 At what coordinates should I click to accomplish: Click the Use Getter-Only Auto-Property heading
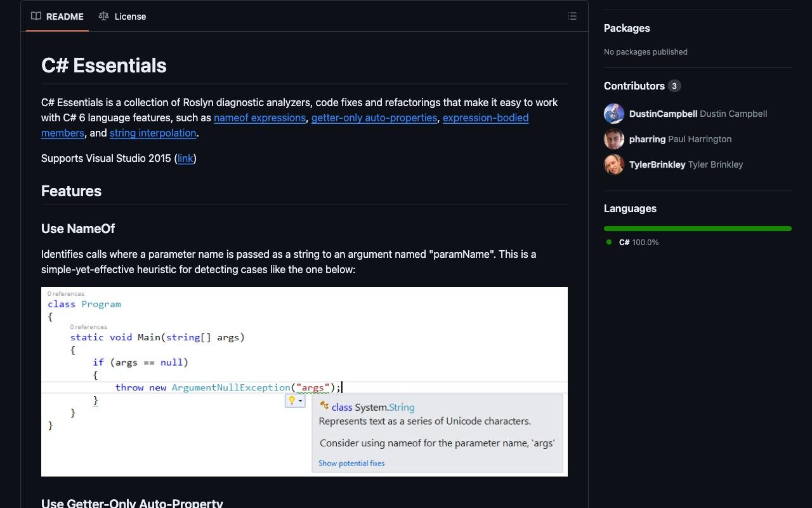132,503
